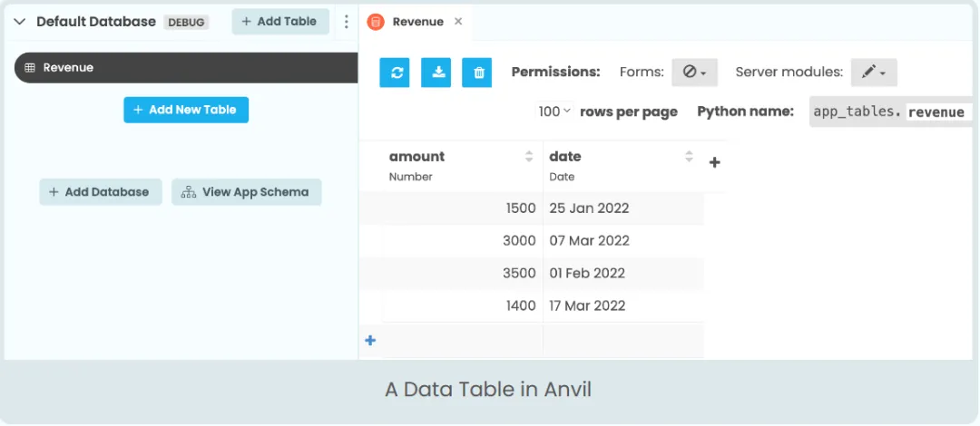Click the Add New Table button
This screenshot has width=980, height=426.
[x=186, y=110]
